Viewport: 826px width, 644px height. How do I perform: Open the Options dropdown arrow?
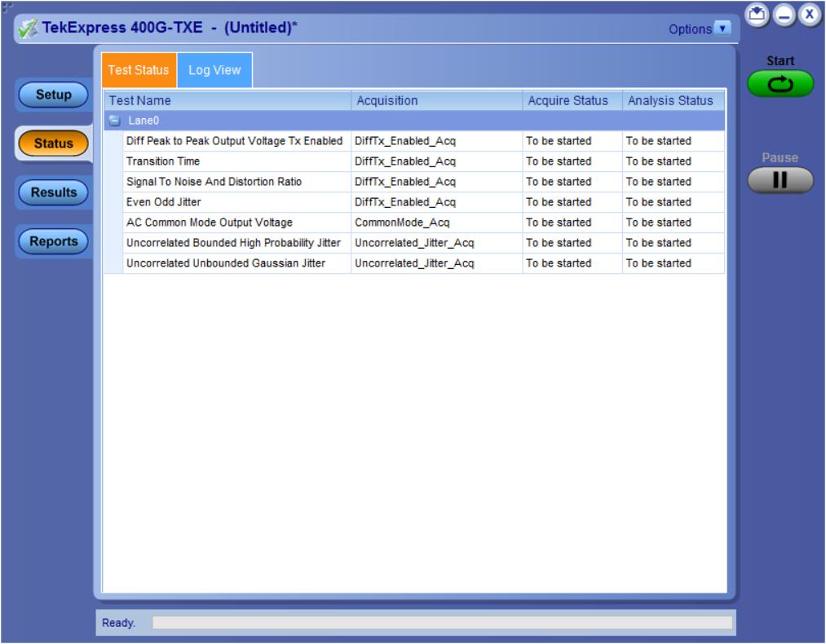722,29
